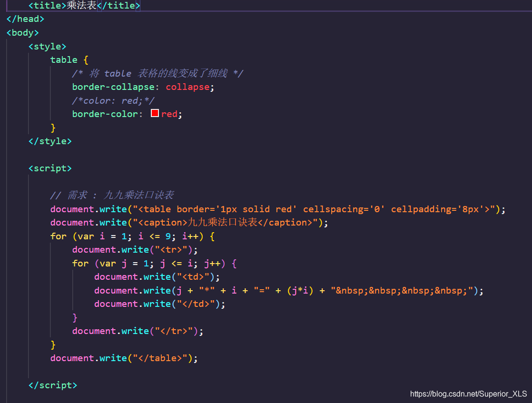Click the title text '乘法表'
The height and width of the screenshot is (403, 532).
click(x=82, y=5)
